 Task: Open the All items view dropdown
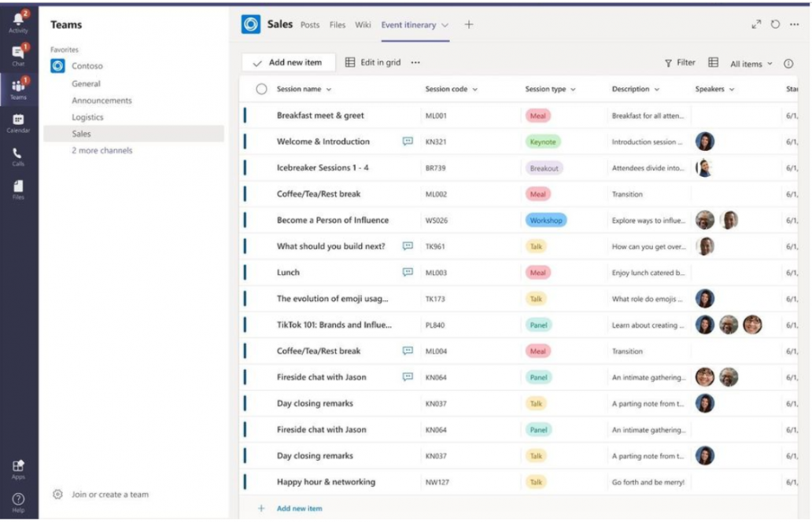pos(751,64)
